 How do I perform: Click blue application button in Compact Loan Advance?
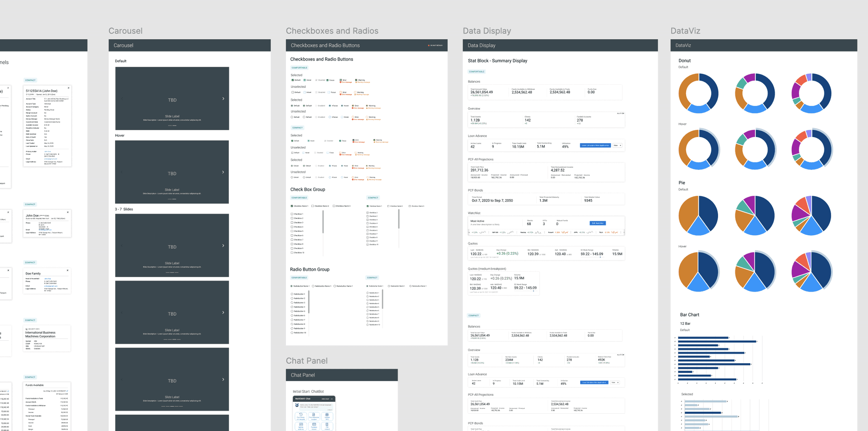point(594,382)
